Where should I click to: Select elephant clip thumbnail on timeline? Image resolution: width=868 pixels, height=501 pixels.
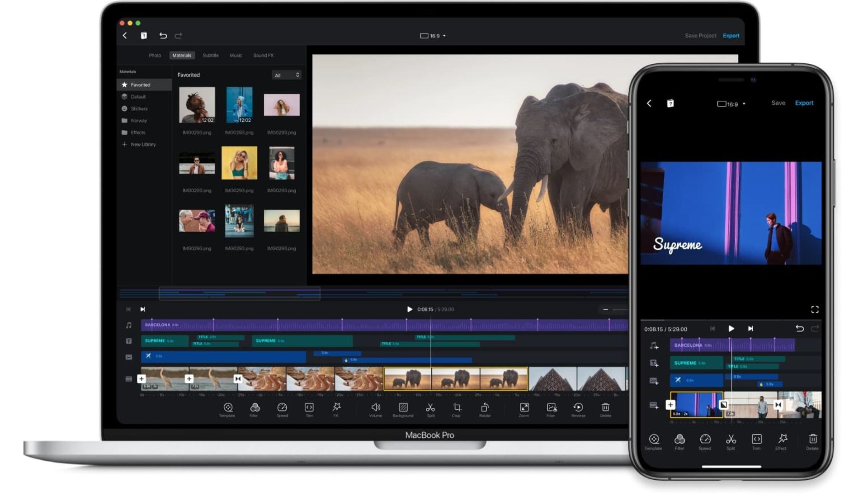point(455,379)
